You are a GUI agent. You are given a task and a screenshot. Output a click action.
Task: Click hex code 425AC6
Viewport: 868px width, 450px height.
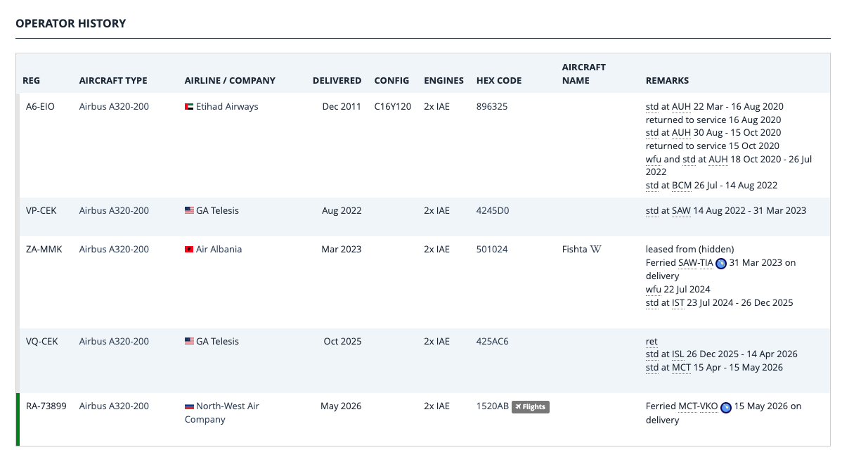493,341
